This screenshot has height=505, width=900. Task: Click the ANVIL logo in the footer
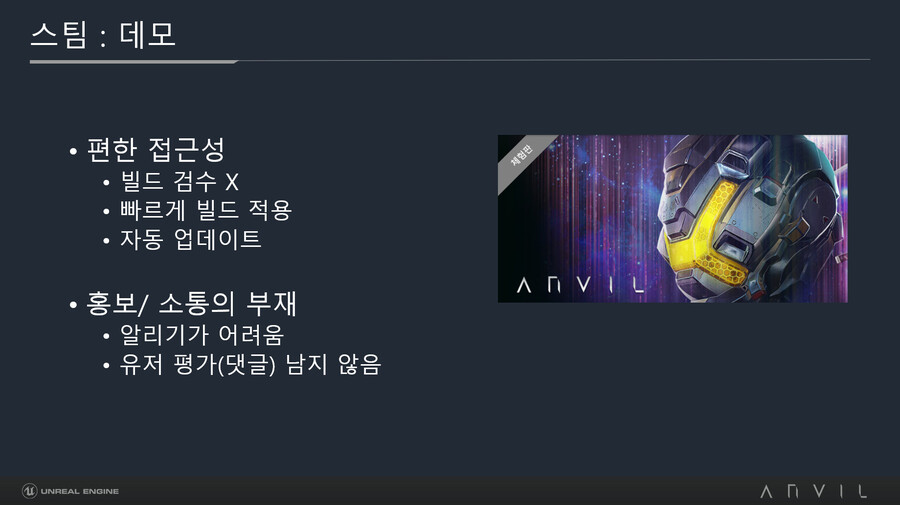[x=813, y=491]
